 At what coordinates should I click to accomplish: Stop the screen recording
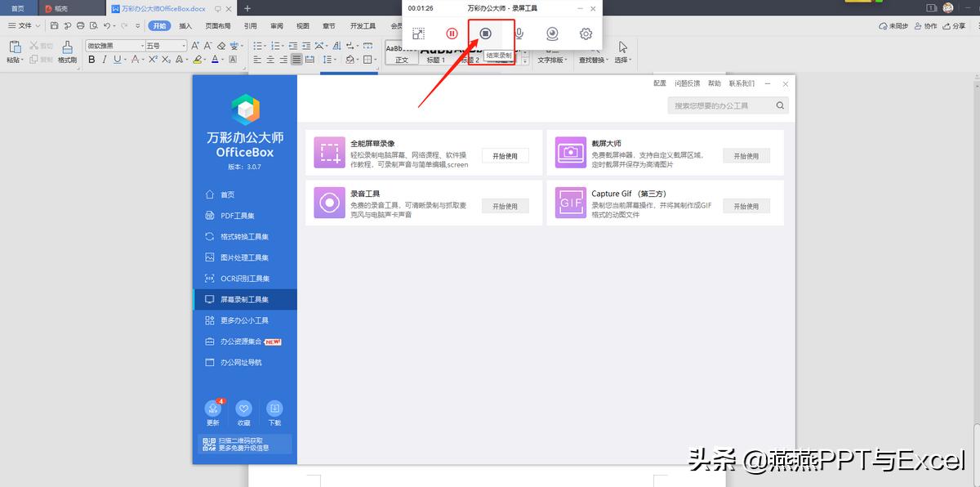486,34
